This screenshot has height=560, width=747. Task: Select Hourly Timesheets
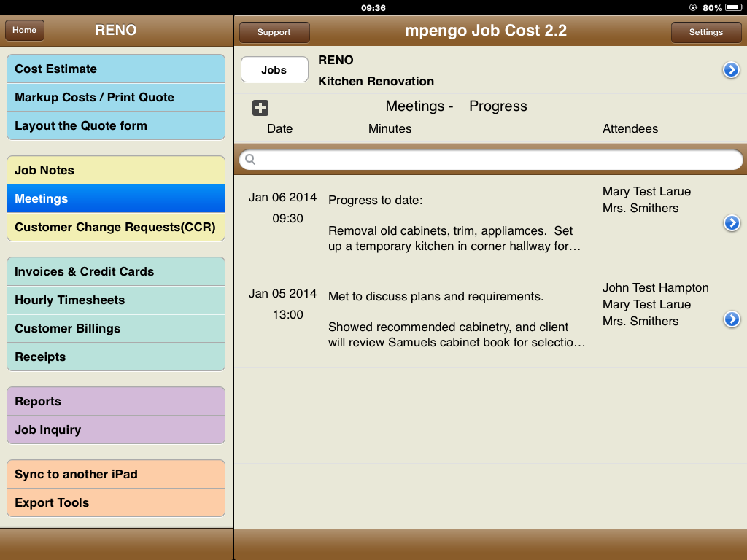point(116,300)
